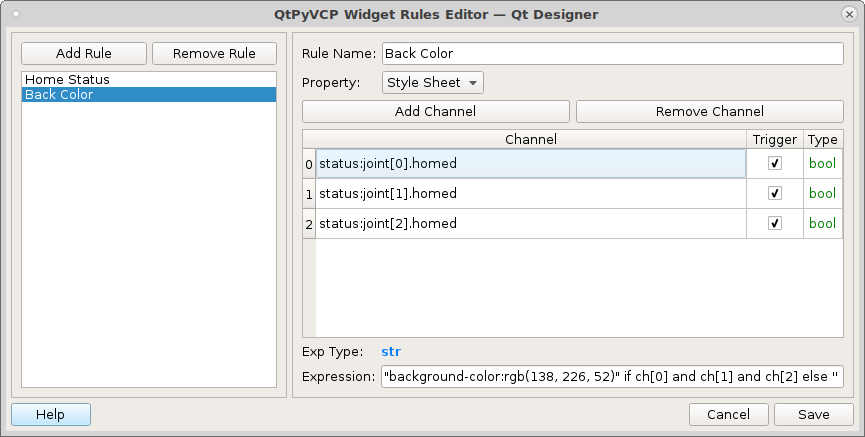Click the Add Rule button
The width and height of the screenshot is (865, 437).
(84, 54)
